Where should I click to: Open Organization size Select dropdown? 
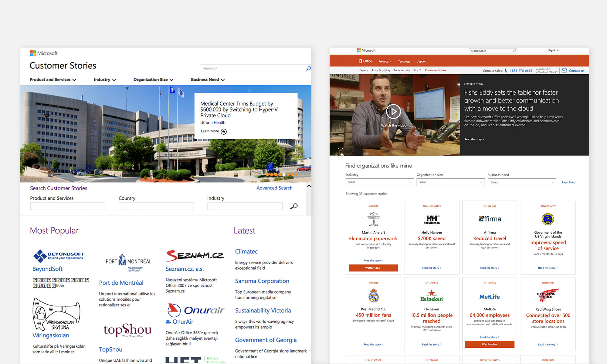(451, 182)
